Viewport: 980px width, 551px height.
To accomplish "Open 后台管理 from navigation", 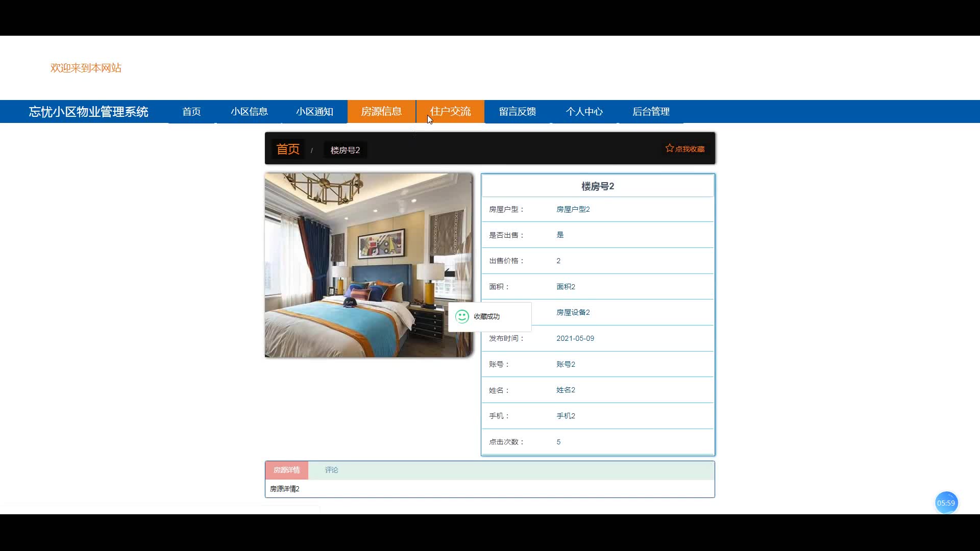I will [651, 112].
